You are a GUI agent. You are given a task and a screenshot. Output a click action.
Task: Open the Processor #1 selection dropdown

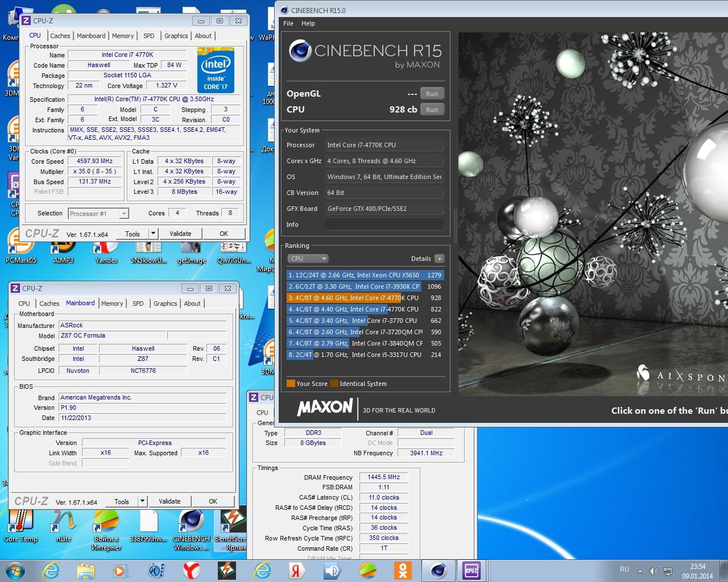pyautogui.click(x=98, y=214)
